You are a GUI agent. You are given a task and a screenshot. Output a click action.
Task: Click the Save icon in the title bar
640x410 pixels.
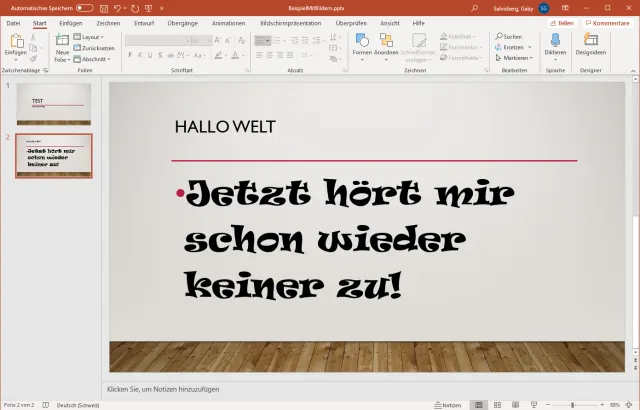pyautogui.click(x=104, y=8)
